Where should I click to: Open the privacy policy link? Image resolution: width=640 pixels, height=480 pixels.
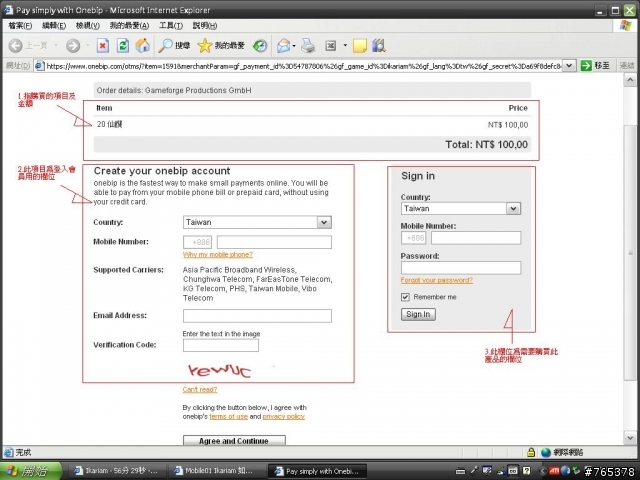(x=284, y=417)
